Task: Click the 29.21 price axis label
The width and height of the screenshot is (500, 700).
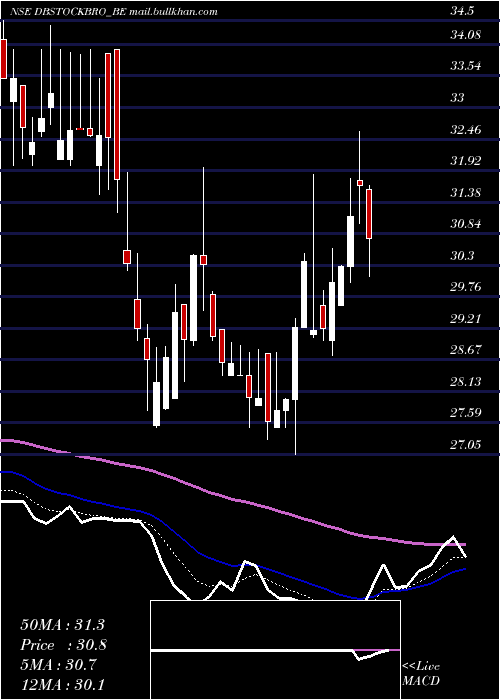Action: 465,318
